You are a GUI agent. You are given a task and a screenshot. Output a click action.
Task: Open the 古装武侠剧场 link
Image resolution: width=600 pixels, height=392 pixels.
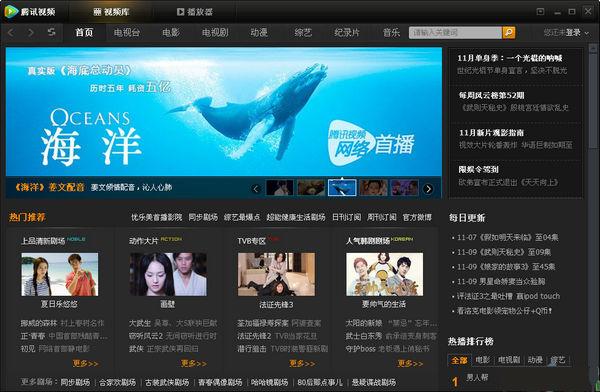pos(167,382)
